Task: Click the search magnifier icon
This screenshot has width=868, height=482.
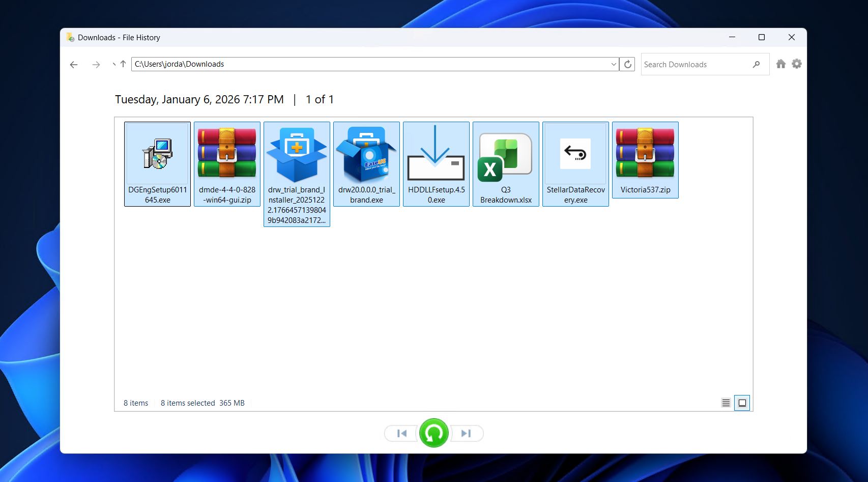Action: (x=758, y=64)
